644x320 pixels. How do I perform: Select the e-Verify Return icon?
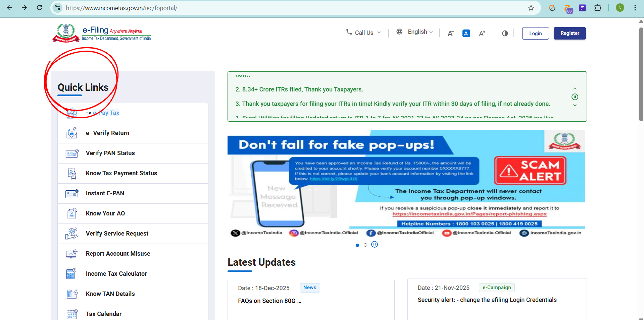pyautogui.click(x=71, y=133)
